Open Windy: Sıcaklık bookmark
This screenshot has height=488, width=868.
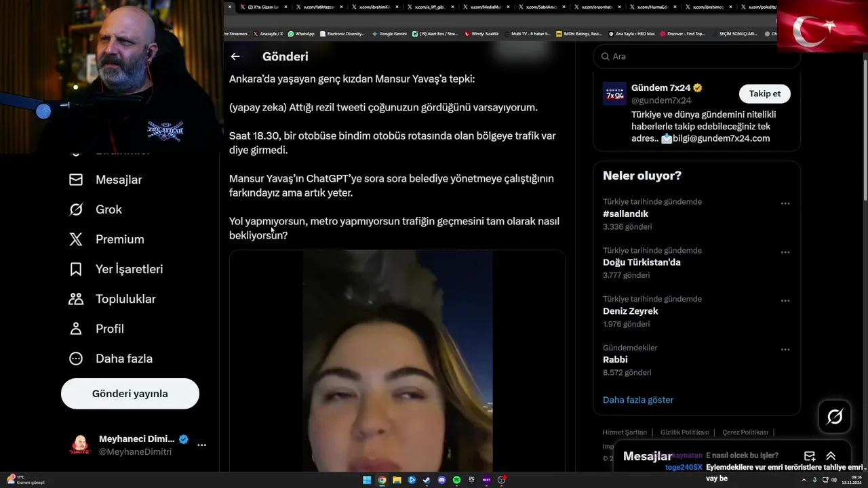[481, 34]
